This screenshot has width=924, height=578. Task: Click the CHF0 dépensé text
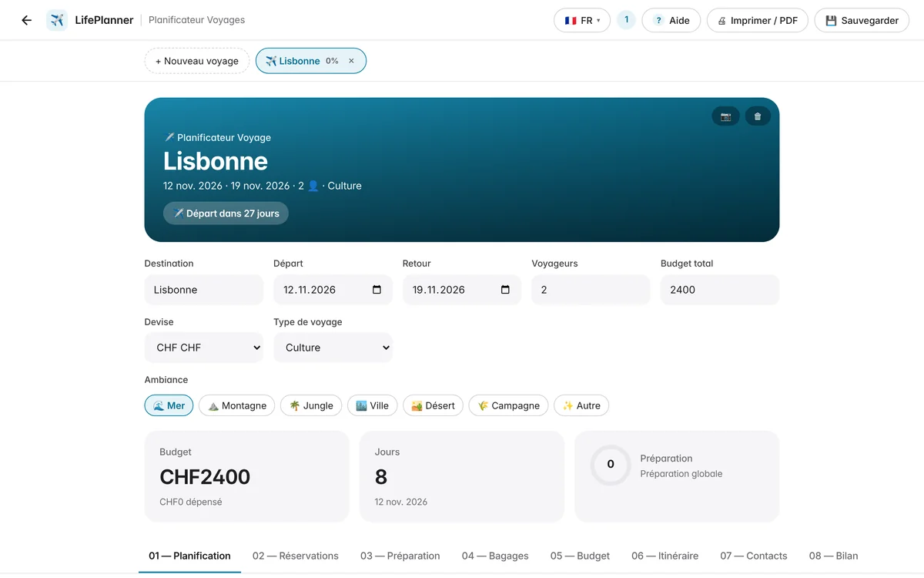tap(191, 502)
